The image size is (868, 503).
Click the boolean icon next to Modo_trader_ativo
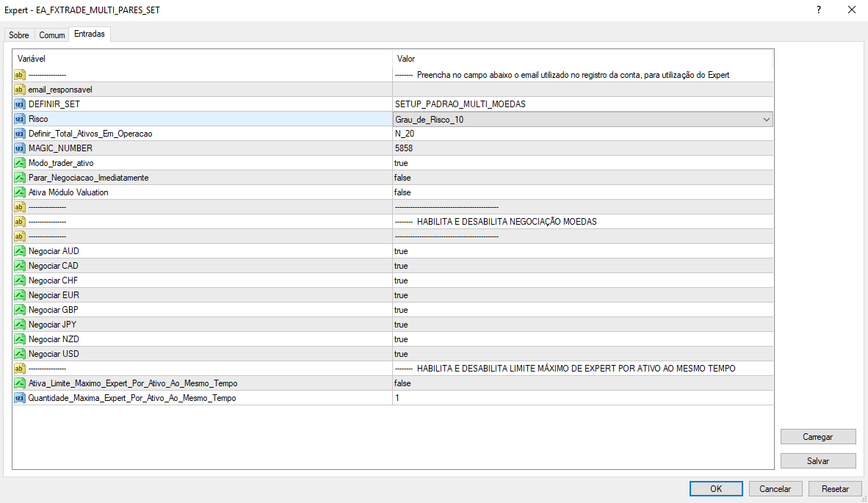click(x=20, y=163)
